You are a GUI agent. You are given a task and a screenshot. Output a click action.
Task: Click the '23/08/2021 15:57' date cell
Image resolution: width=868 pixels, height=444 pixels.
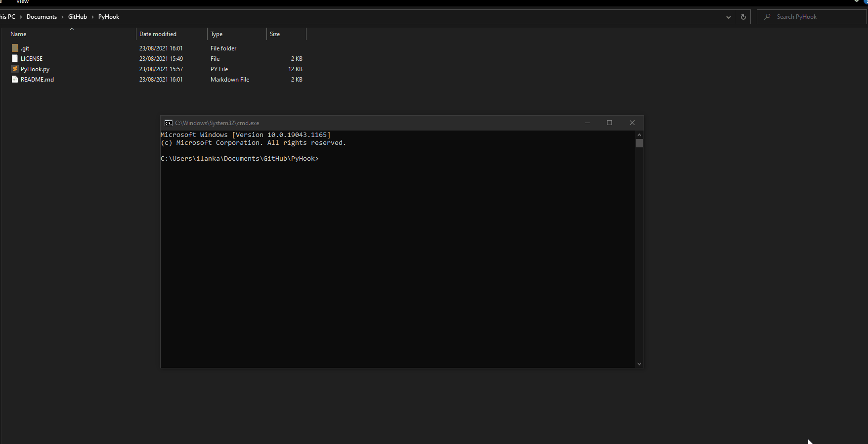click(161, 69)
